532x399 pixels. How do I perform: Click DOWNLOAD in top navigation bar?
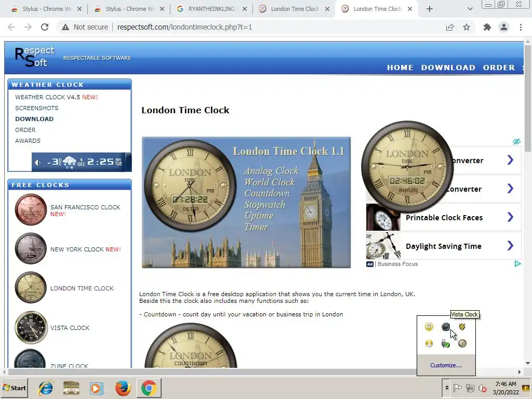448,68
